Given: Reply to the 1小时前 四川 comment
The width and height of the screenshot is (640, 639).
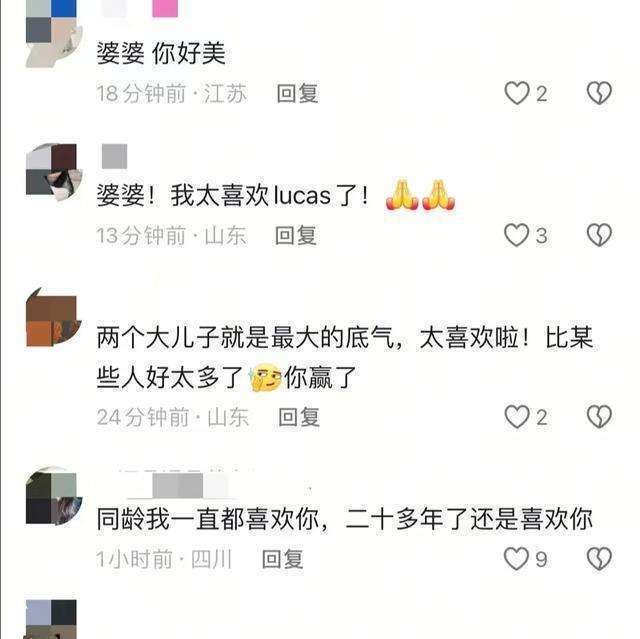Looking at the screenshot, I should click(282, 559).
